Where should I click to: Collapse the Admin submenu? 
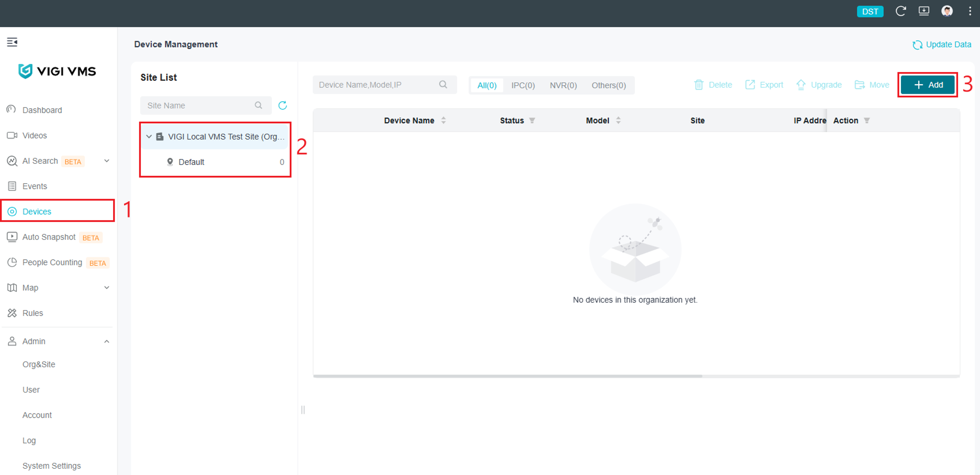coord(107,341)
